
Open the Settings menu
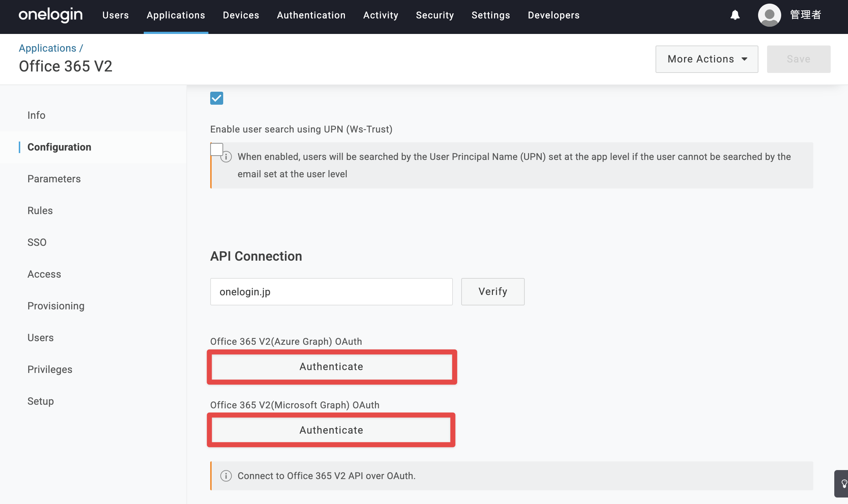[x=491, y=15]
